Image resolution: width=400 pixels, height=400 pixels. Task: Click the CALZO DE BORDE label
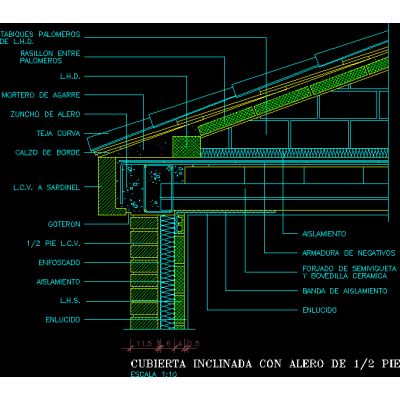[48, 153]
